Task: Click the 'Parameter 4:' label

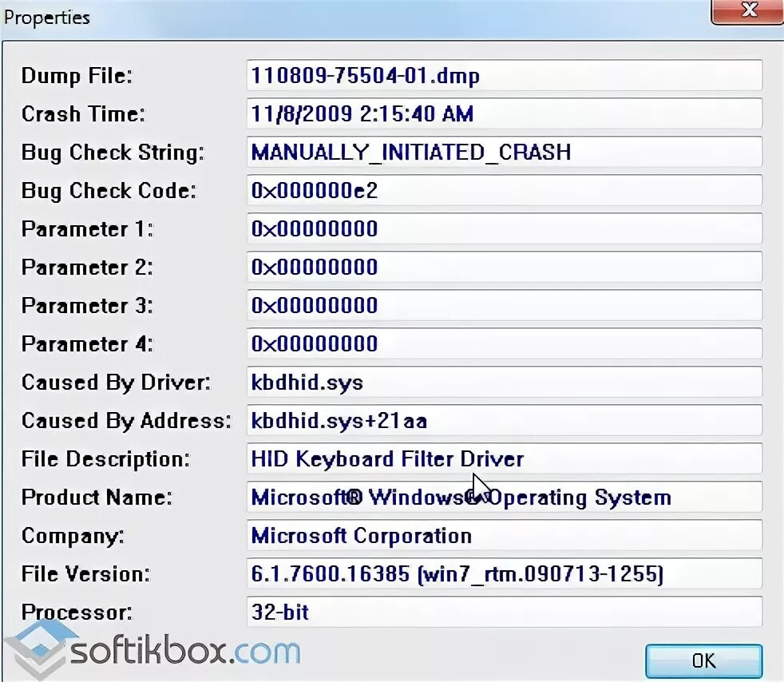Action: 88,344
